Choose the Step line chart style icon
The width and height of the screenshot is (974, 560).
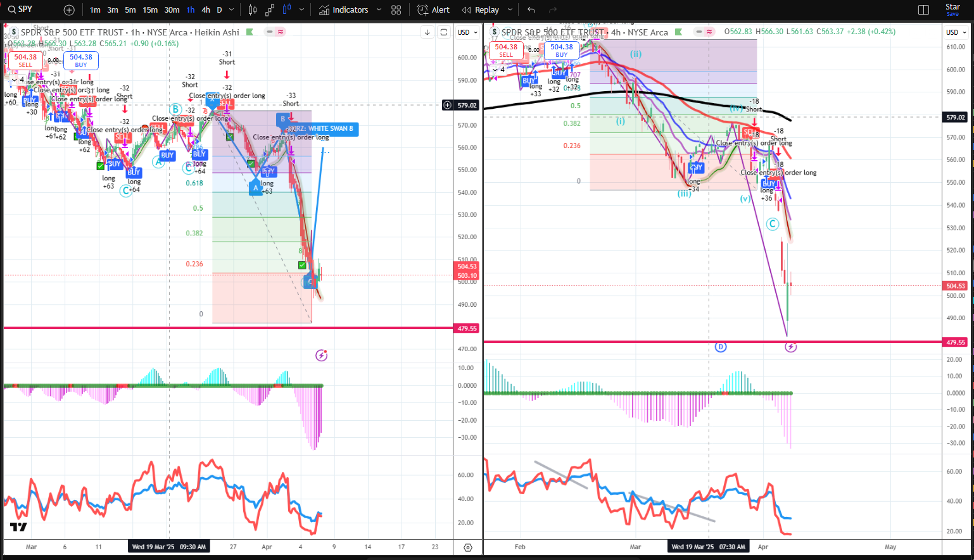pos(270,10)
